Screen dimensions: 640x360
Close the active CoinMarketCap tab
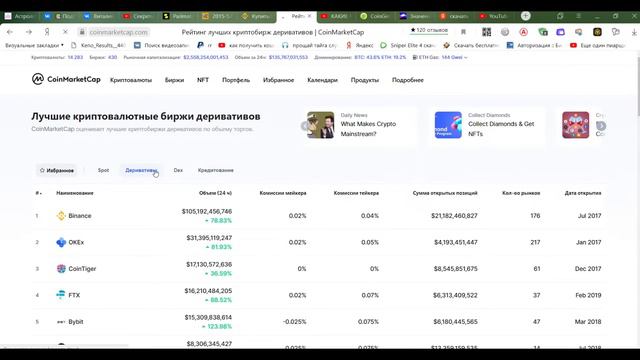(x=309, y=16)
